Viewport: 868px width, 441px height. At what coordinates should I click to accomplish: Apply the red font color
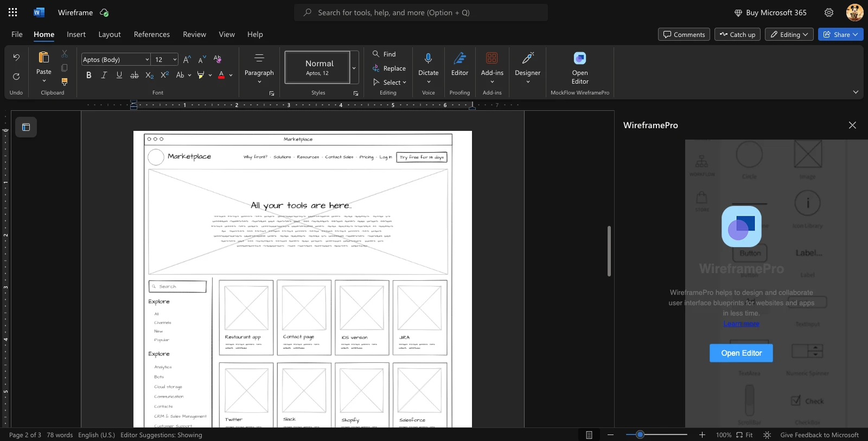click(221, 75)
